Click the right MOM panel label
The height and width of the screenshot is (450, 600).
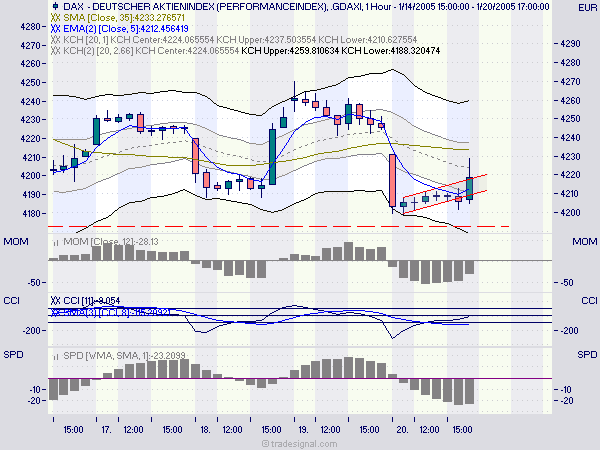click(x=585, y=242)
